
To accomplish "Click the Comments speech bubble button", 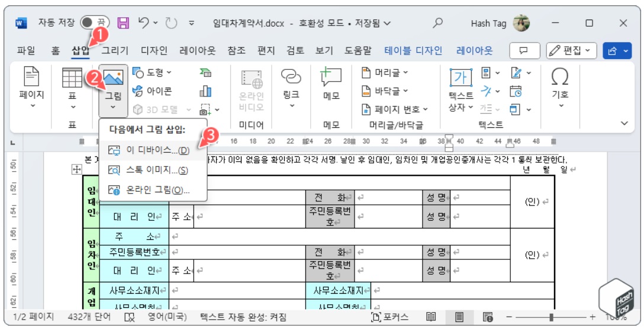I will 524,50.
